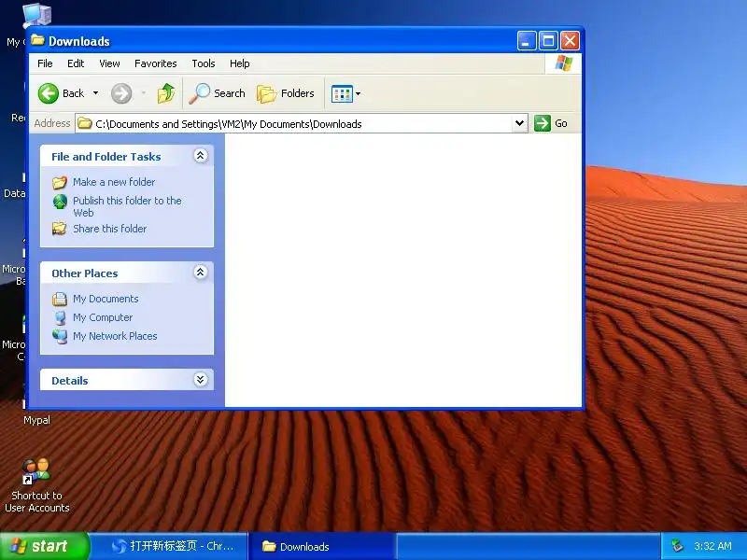This screenshot has width=747, height=560.
Task: Click the Share this folder icon
Action: [60, 229]
